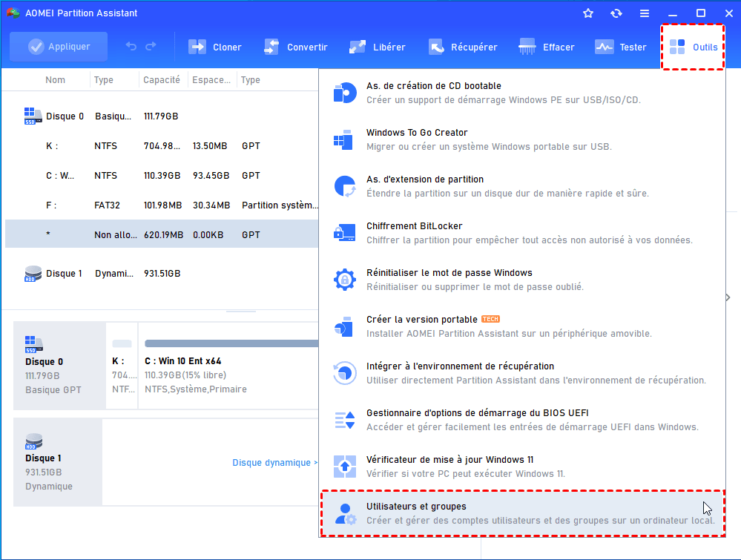Viewport: 741px width, 560px height.
Task: Toggle the Outils menu
Action: tap(693, 47)
